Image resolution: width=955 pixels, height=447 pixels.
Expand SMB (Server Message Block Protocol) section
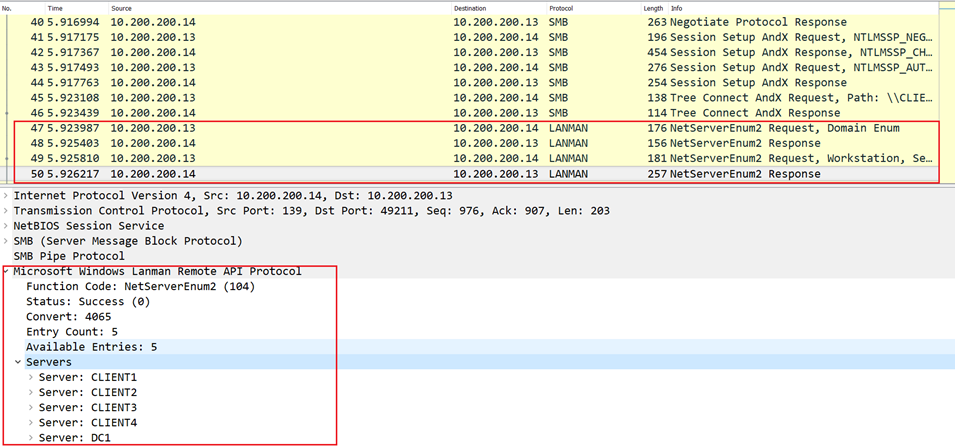pos(7,241)
